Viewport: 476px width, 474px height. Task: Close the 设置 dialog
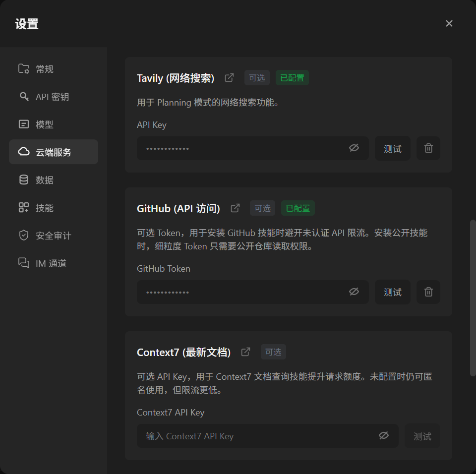coord(449,23)
